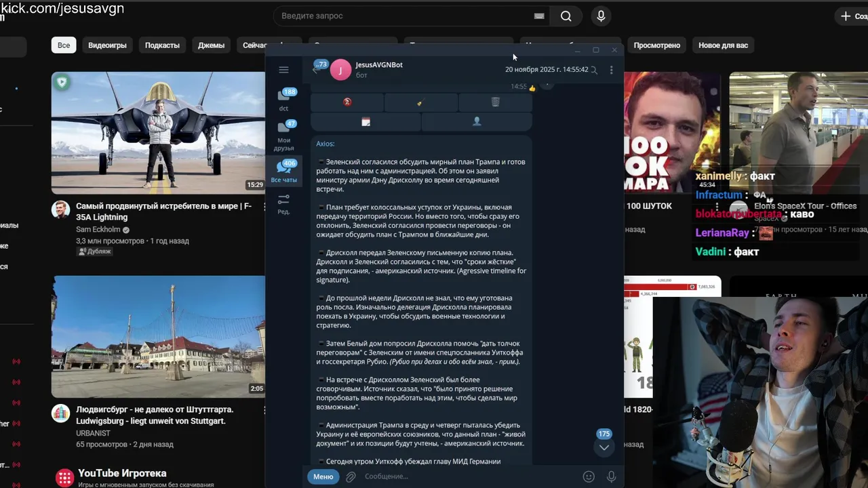Viewport: 868px width, 488px height.
Task: Open Sam Eckholm channel name link
Action: [x=98, y=230]
